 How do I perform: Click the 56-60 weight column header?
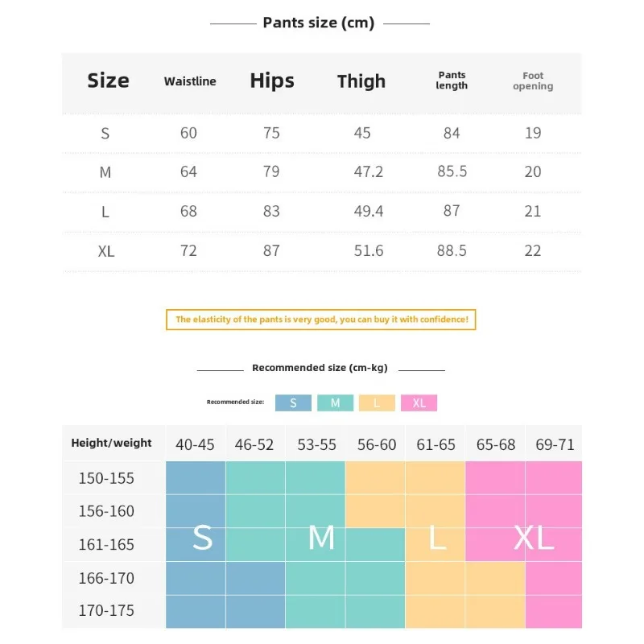[377, 444]
